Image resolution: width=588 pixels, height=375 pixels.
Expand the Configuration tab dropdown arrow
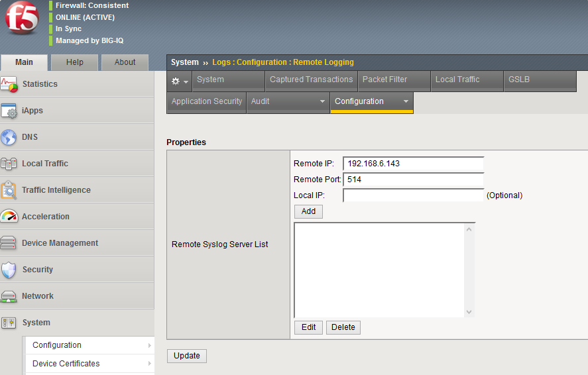pyautogui.click(x=406, y=102)
